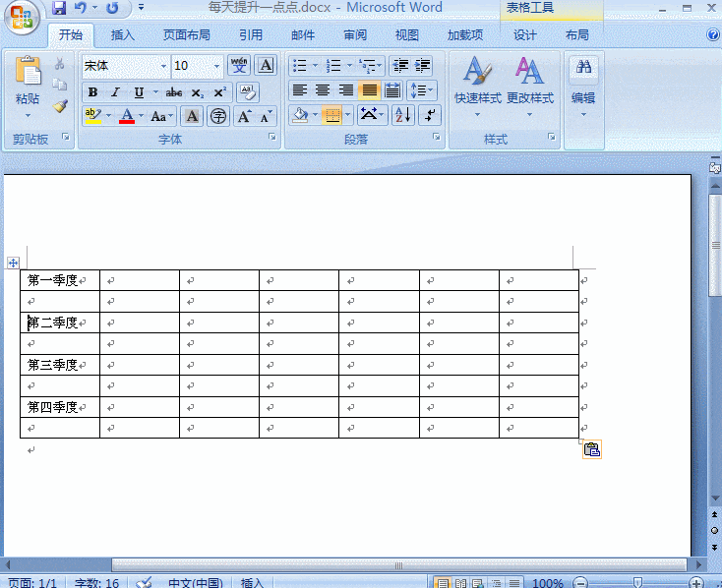Image resolution: width=722 pixels, height=588 pixels.
Task: Apply yellow text highlight color
Action: click(x=92, y=116)
